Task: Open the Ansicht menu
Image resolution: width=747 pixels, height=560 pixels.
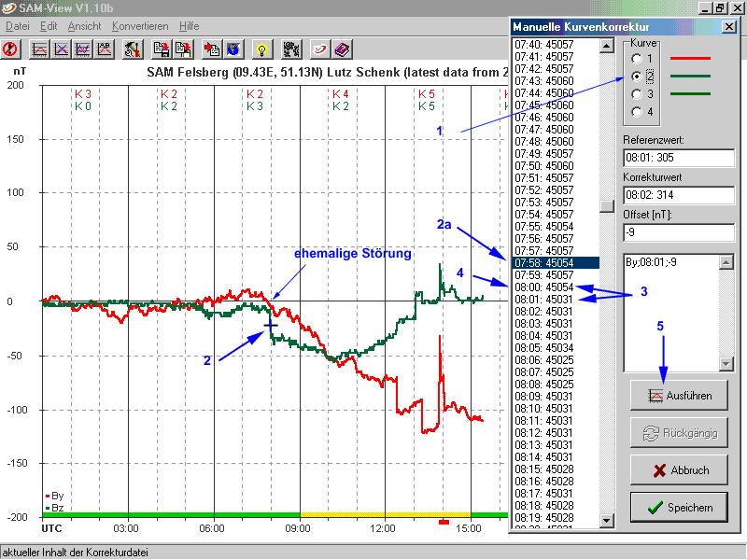Action: click(x=84, y=26)
